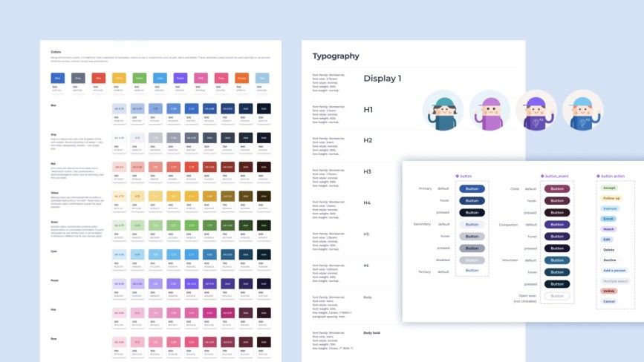Click the Secondary hover state Button
The image size is (644, 362).
tap(472, 236)
